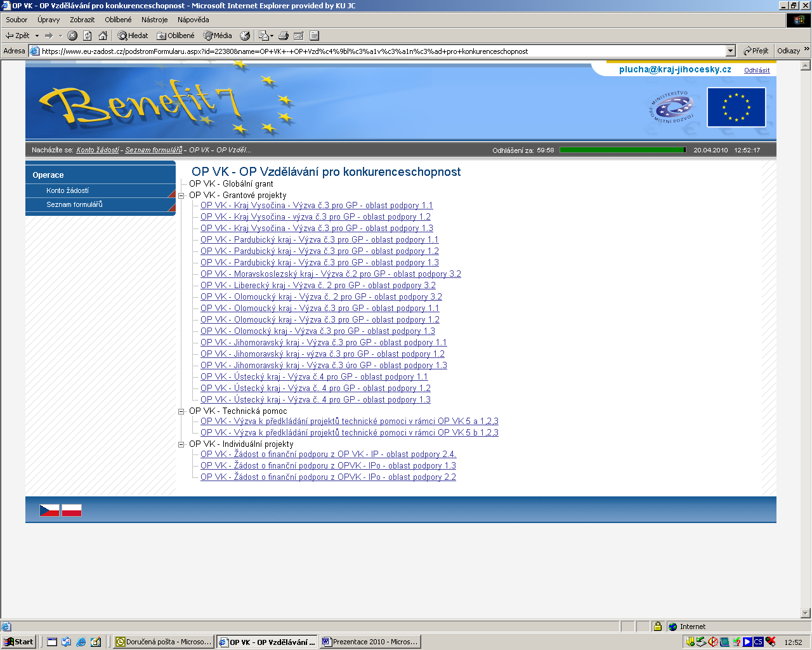Click the page scrollbar up arrow

(x=806, y=65)
